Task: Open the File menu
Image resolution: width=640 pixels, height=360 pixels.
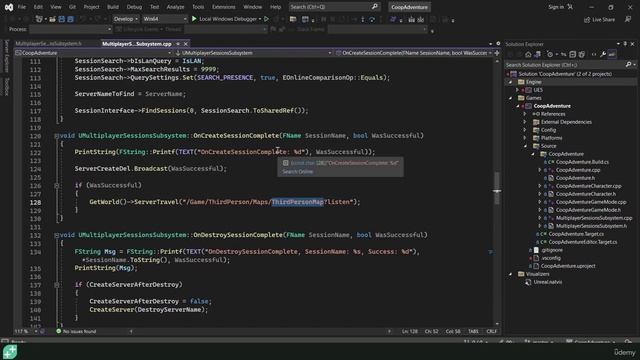Action: click(x=22, y=7)
